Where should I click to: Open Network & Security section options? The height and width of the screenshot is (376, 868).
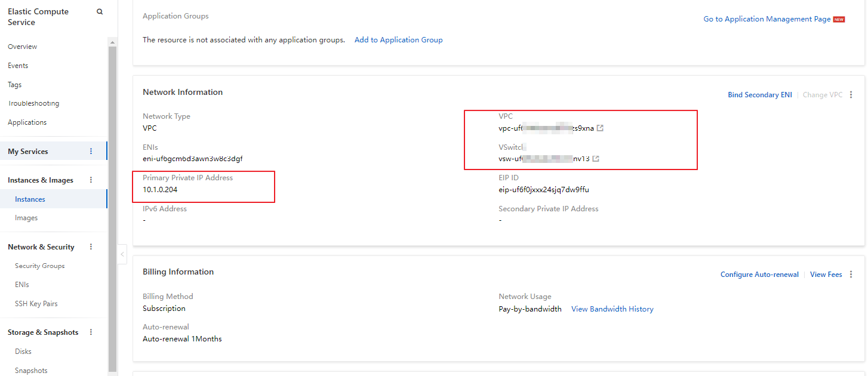pyautogui.click(x=91, y=247)
